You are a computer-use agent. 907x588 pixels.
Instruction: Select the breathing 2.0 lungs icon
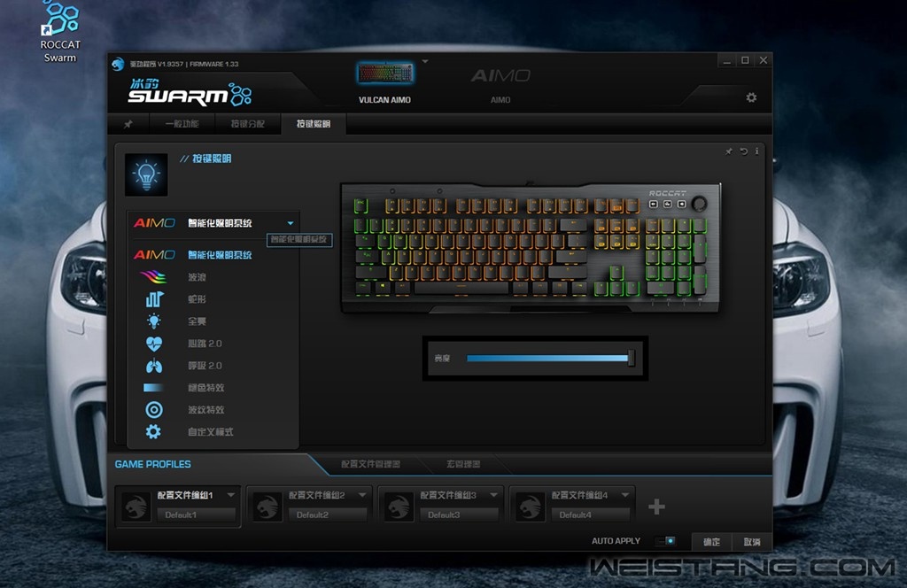click(x=154, y=366)
